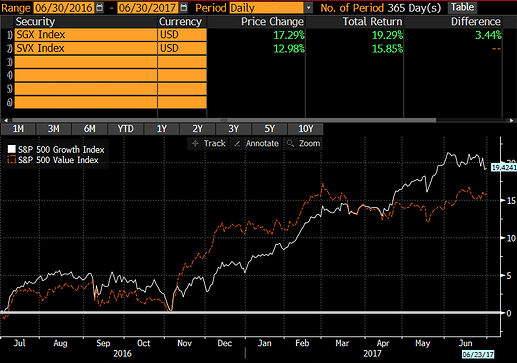The image size is (517, 363).
Task: Select the 3Y range tab
Action: pos(234,129)
